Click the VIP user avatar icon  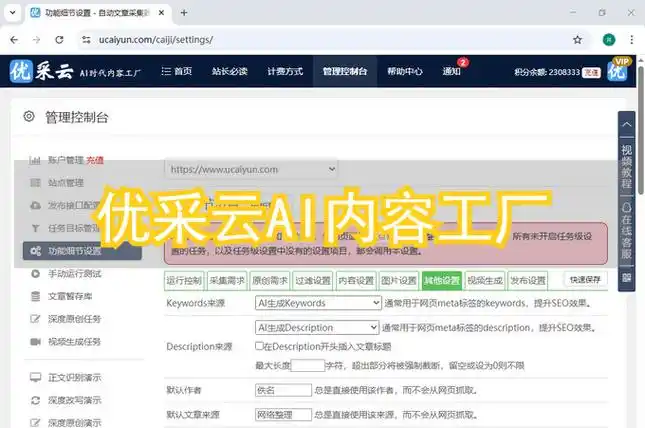[618, 70]
